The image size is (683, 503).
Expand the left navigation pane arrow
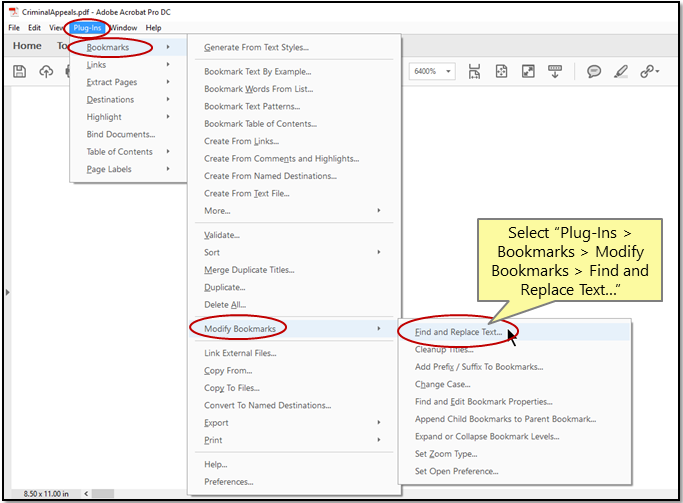tap(8, 292)
